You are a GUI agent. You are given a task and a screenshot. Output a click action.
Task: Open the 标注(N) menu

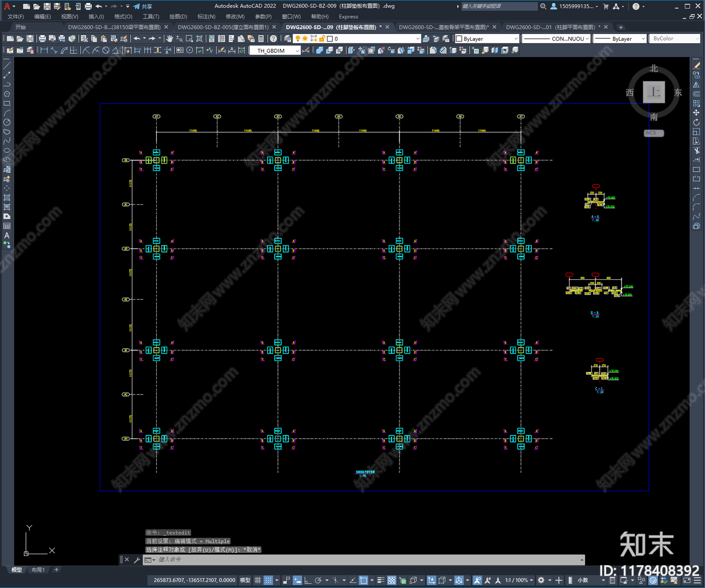coord(206,17)
